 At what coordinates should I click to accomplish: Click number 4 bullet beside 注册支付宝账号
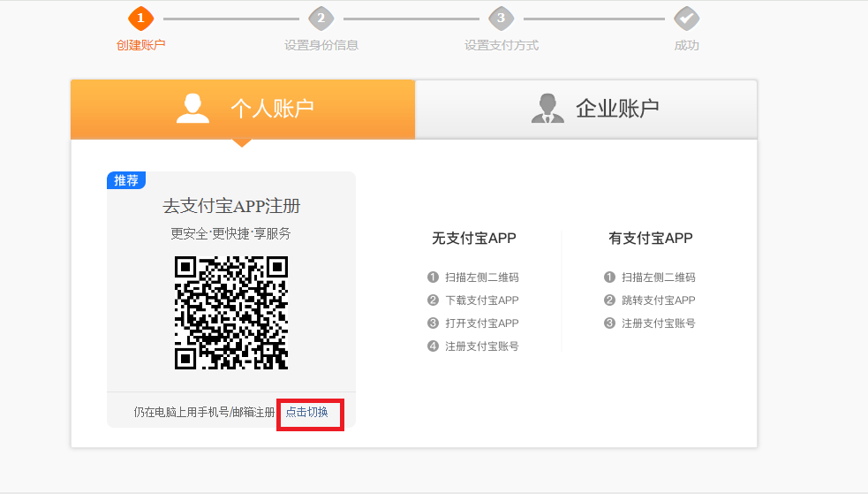coord(433,346)
